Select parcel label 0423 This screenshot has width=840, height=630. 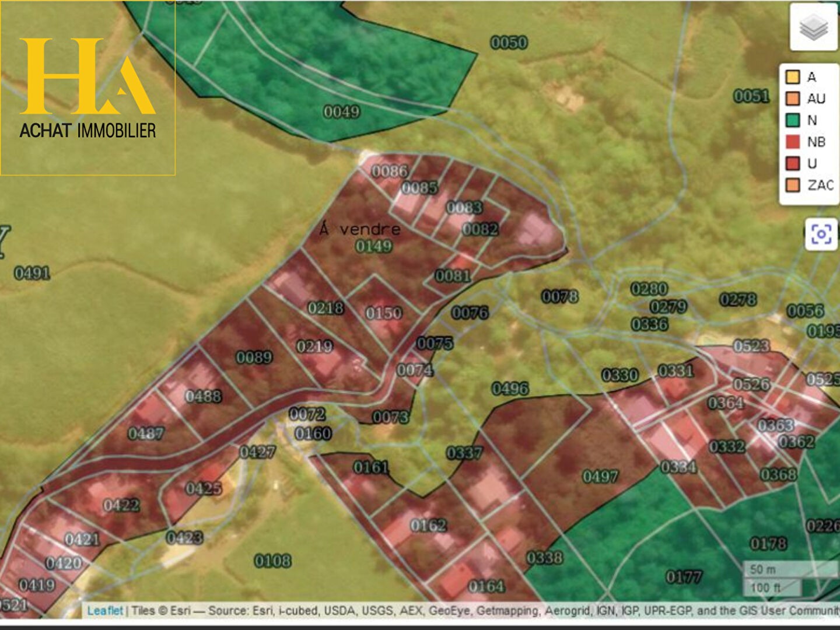click(184, 537)
